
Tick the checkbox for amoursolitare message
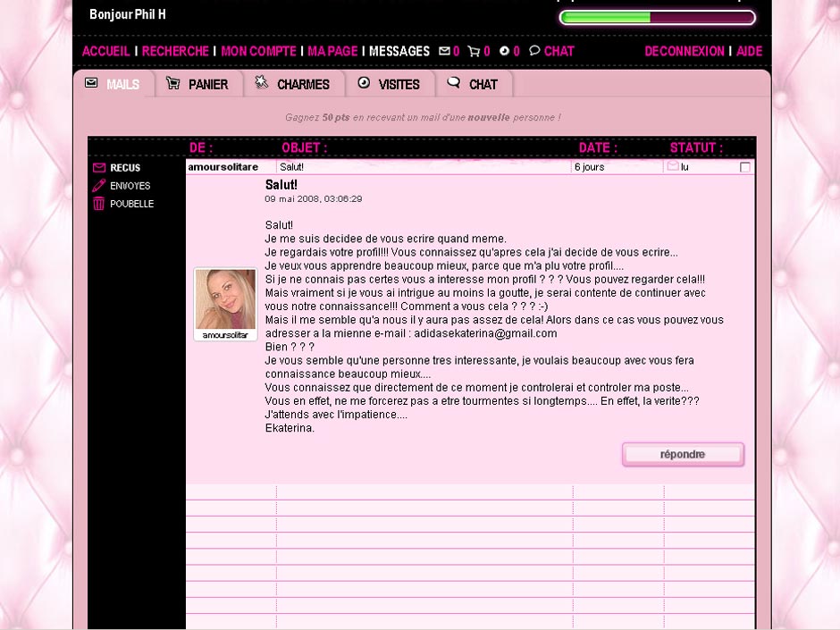click(x=744, y=167)
